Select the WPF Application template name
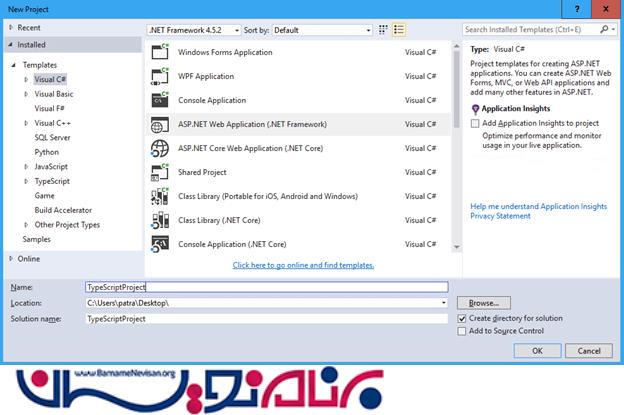 pos(206,76)
